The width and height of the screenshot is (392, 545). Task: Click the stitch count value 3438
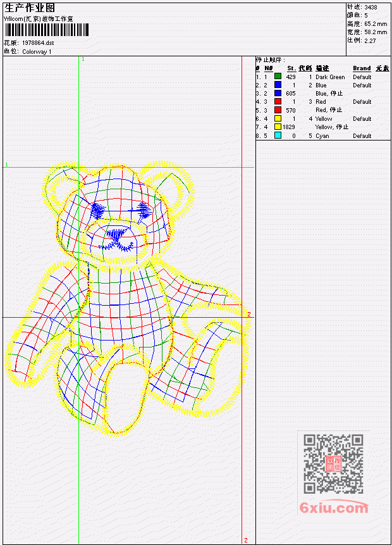pyautogui.click(x=371, y=7)
